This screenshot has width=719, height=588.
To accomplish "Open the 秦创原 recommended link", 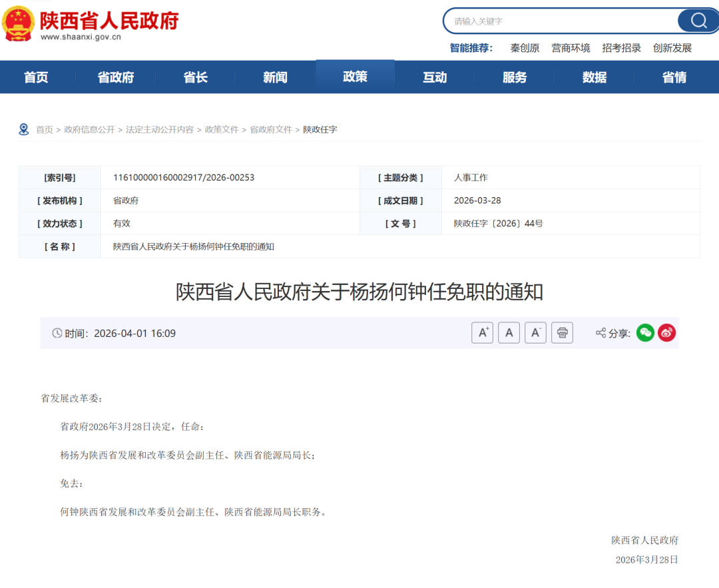I will [x=525, y=47].
